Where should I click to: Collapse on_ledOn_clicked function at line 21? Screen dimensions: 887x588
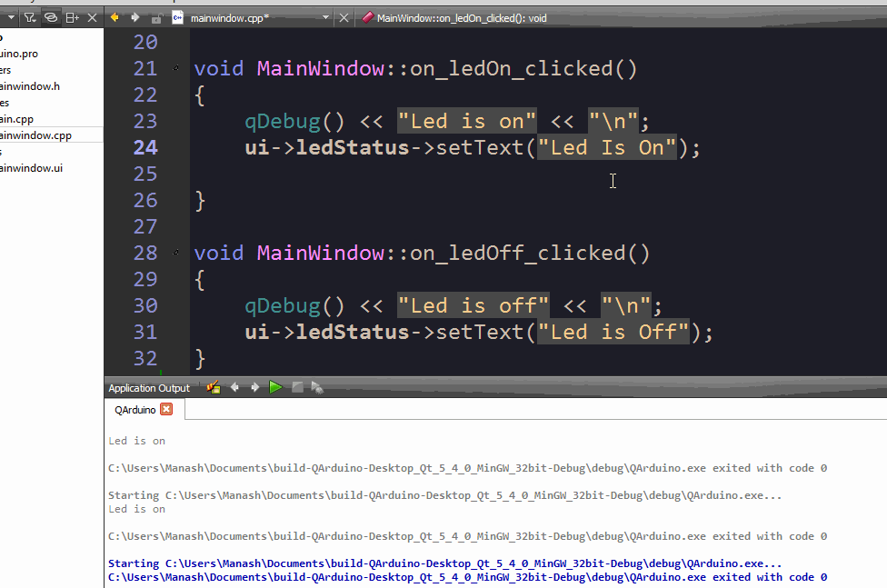click(x=176, y=69)
